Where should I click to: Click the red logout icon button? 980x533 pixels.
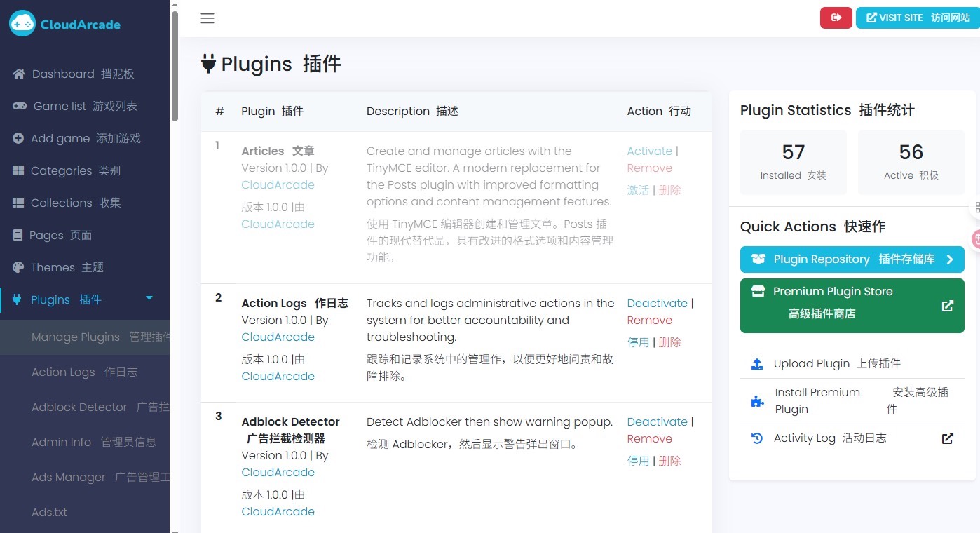point(836,18)
